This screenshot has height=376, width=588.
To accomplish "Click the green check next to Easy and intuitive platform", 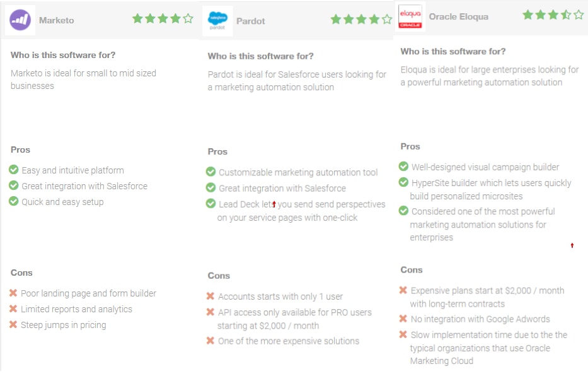I will point(13,170).
